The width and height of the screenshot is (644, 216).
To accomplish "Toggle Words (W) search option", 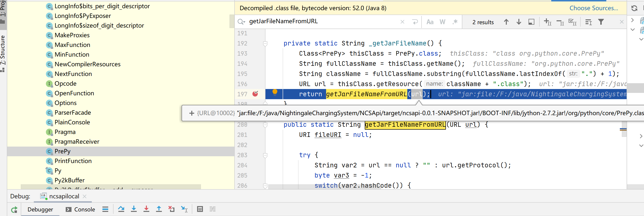I will 443,22.
